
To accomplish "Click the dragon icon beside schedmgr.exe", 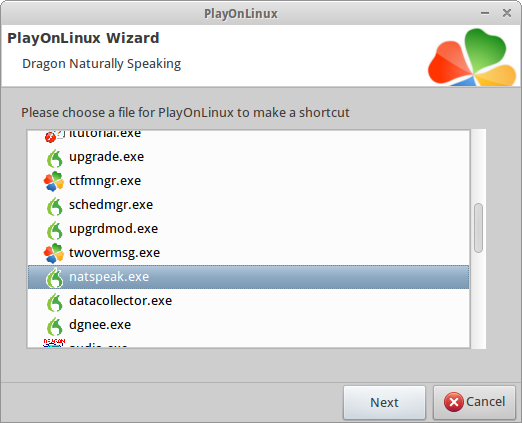I will coord(54,206).
